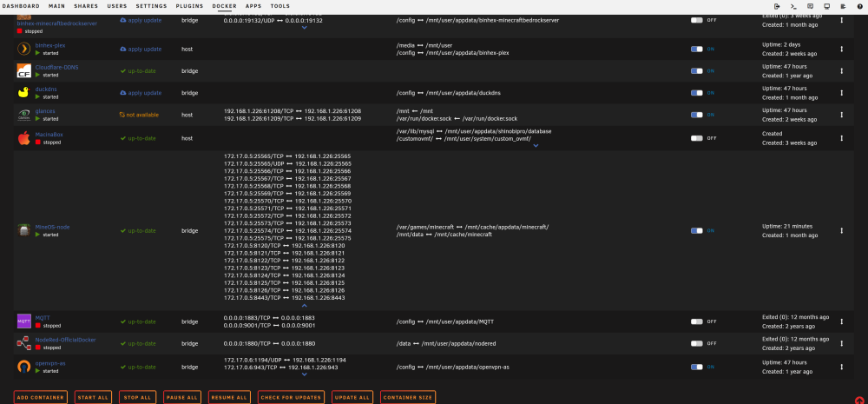This screenshot has width=868, height=404.
Task: Click the Add Container button
Action: click(x=41, y=397)
